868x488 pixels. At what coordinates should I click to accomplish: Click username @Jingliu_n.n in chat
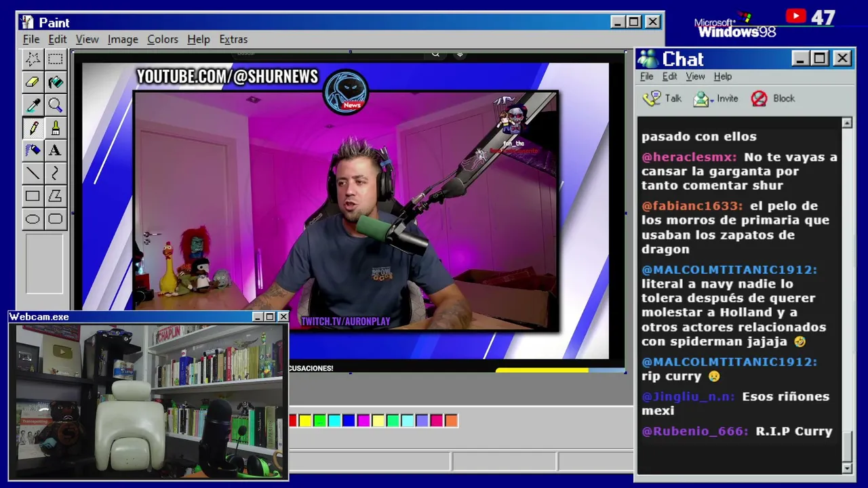[x=688, y=396]
